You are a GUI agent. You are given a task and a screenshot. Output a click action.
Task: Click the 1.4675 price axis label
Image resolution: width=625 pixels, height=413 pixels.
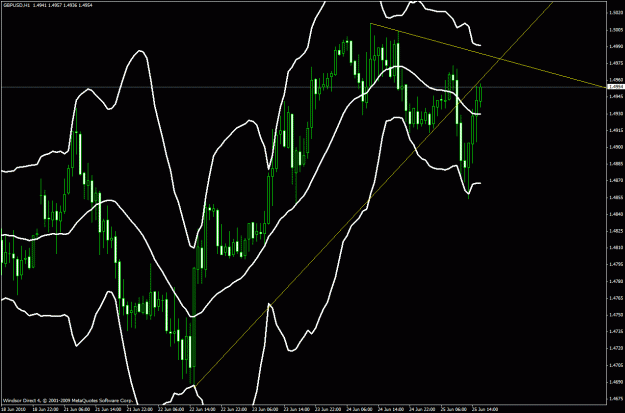pyautogui.click(x=616, y=399)
